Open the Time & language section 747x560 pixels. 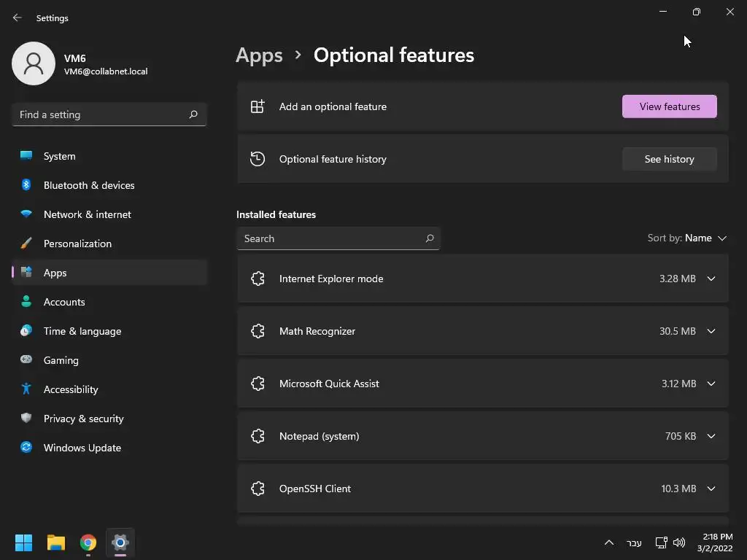coord(82,331)
